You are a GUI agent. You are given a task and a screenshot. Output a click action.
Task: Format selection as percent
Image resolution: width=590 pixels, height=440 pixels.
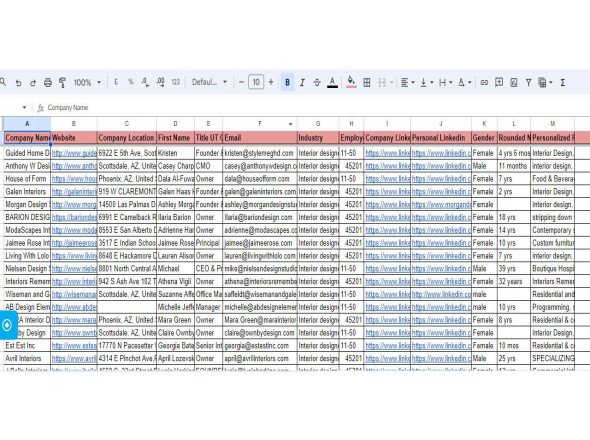click(x=131, y=82)
